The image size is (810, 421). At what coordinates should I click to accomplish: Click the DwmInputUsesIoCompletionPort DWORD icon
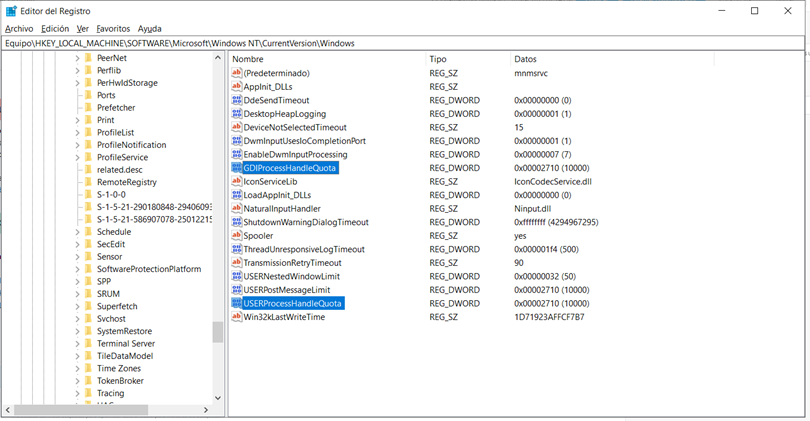(x=237, y=141)
